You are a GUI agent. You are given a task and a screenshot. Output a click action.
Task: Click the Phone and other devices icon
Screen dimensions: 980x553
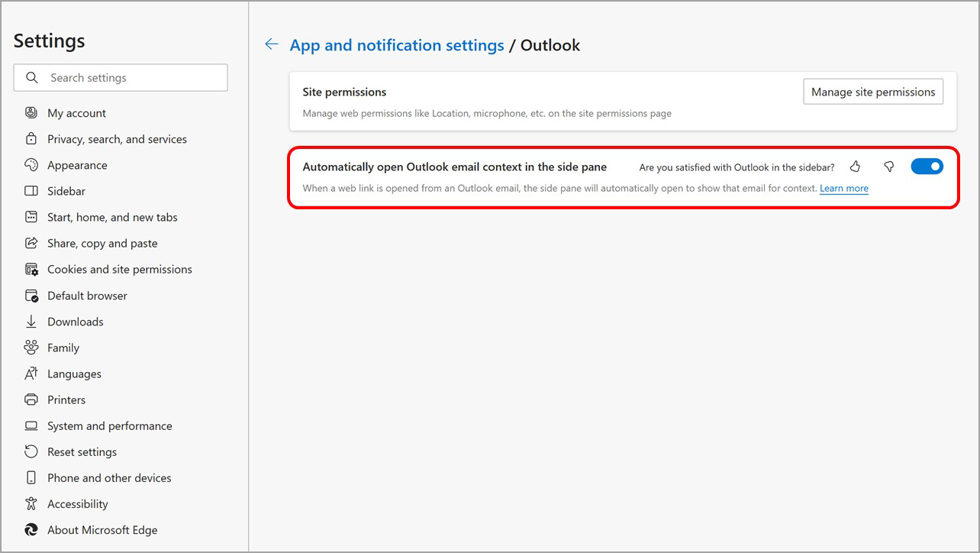coord(31,477)
